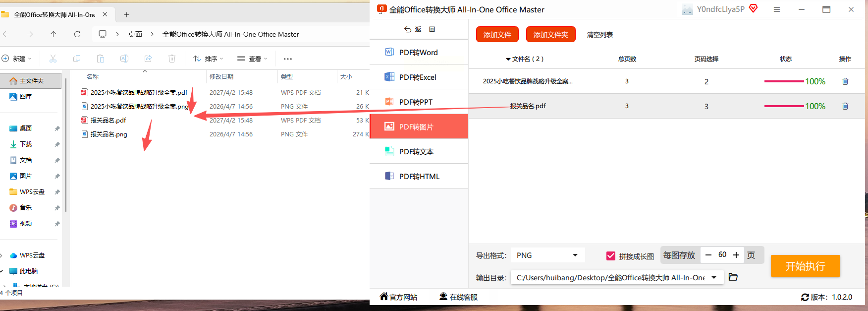Open the hamburger menu in Office Master
Viewport: 868px width, 311px height.
tap(777, 9)
